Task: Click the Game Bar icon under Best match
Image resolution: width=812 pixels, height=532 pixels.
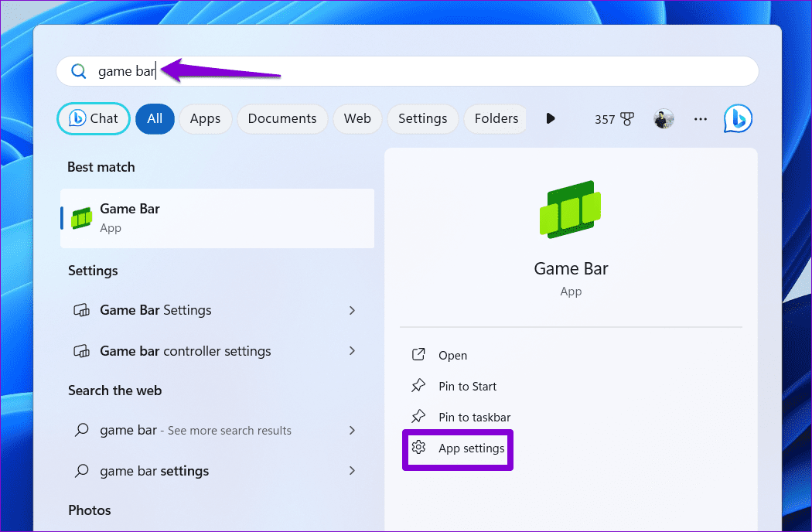Action: pos(81,218)
